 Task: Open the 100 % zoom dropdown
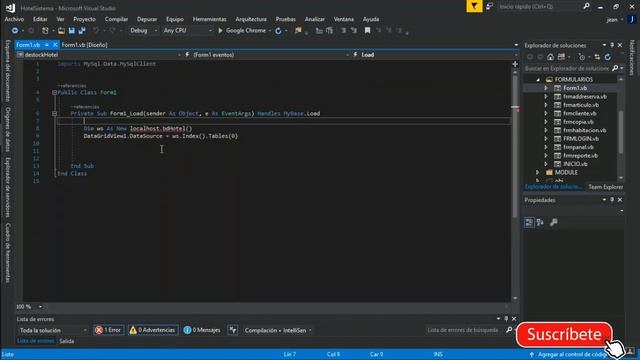[x=29, y=307]
